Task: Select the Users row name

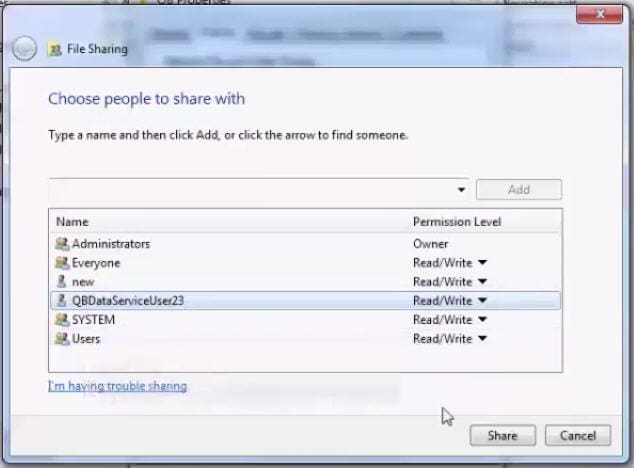Action: point(86,339)
